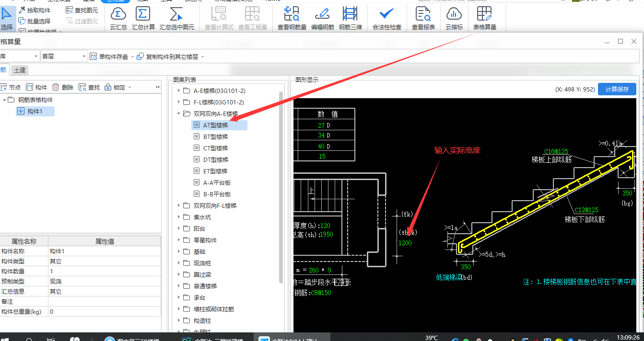Select the A-A平台板 item

coord(217,182)
